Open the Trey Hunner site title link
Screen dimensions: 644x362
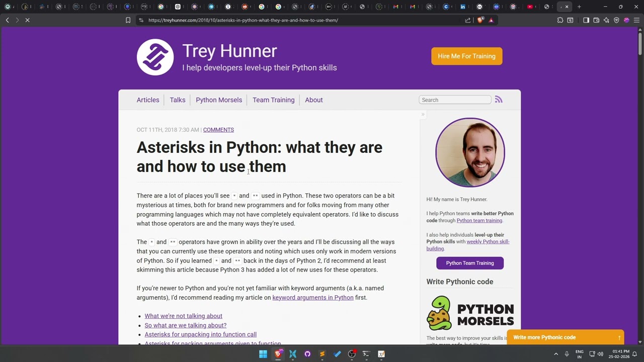(x=229, y=51)
